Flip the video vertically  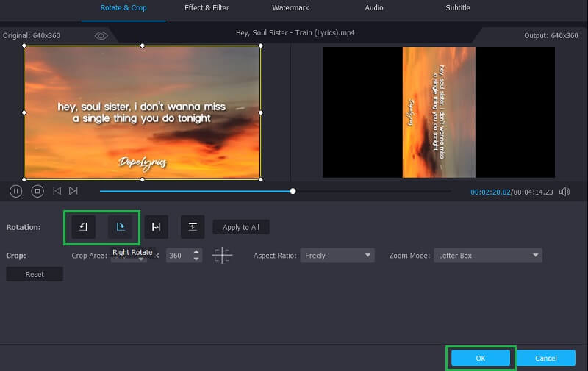coord(192,227)
